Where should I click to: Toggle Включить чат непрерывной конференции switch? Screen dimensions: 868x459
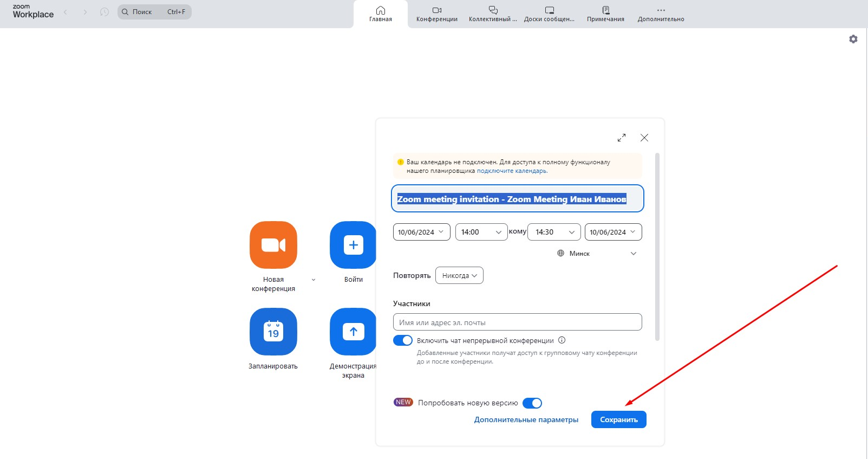tap(403, 340)
